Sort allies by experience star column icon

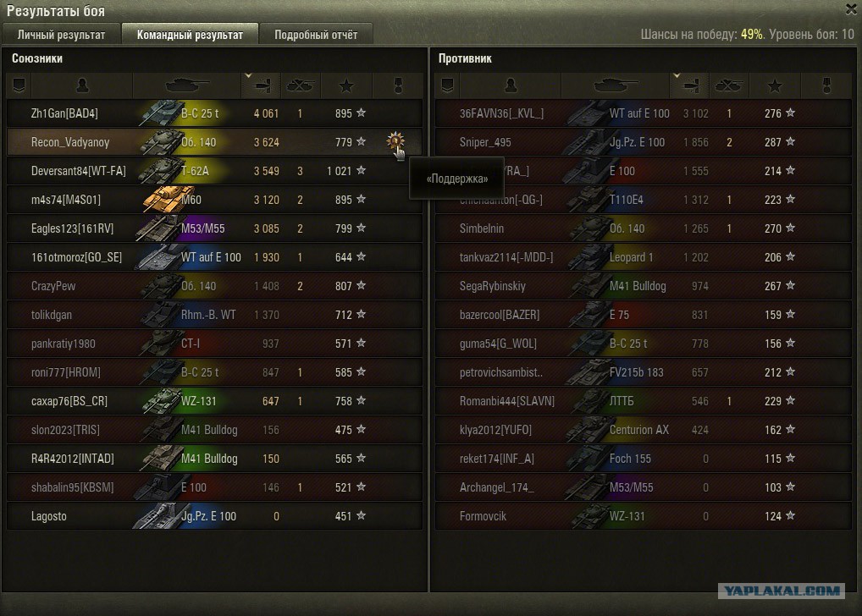pyautogui.click(x=346, y=85)
